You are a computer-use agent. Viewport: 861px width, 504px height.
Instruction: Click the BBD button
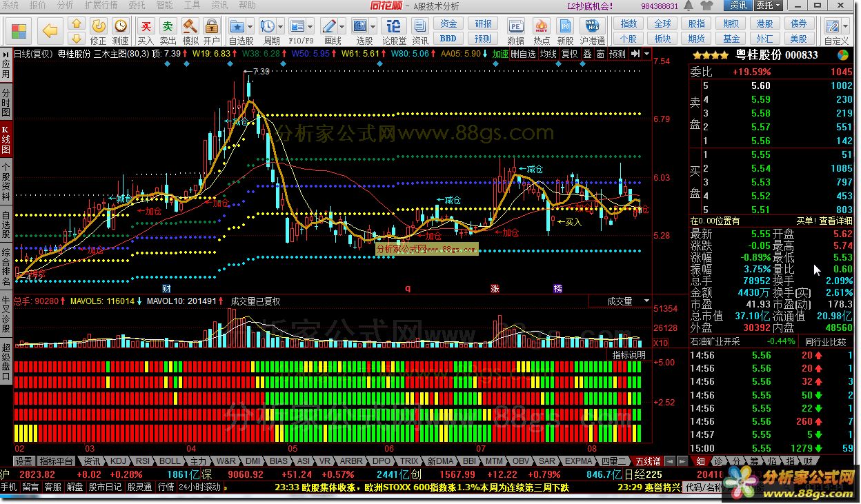[x=448, y=39]
